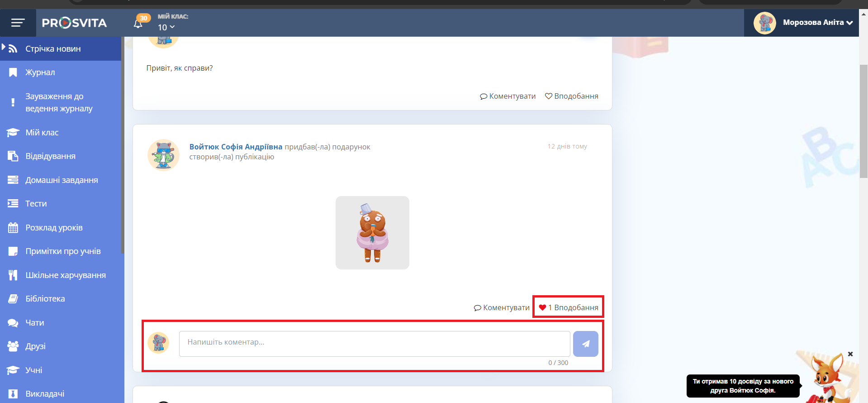Click the Чати chat bubble icon

coord(13,323)
